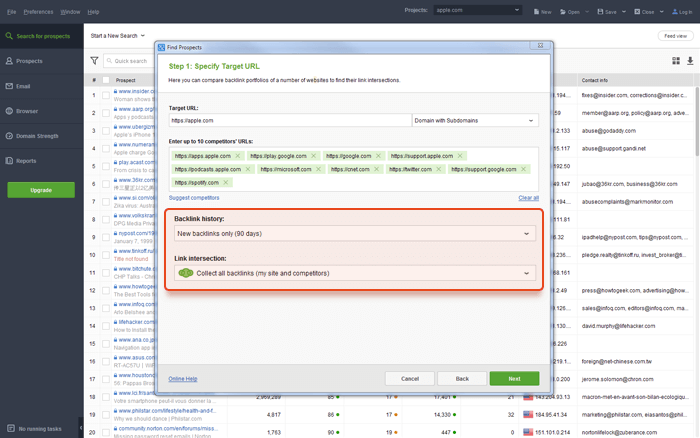Click the Cancel button in dialog

click(x=410, y=379)
